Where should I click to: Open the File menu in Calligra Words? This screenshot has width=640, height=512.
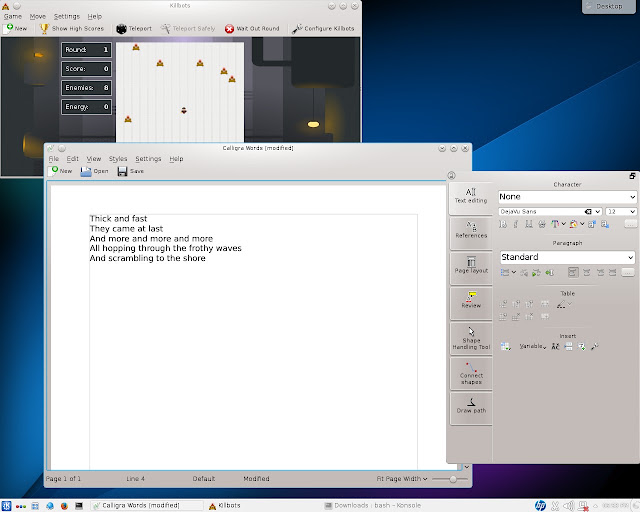click(x=53, y=159)
